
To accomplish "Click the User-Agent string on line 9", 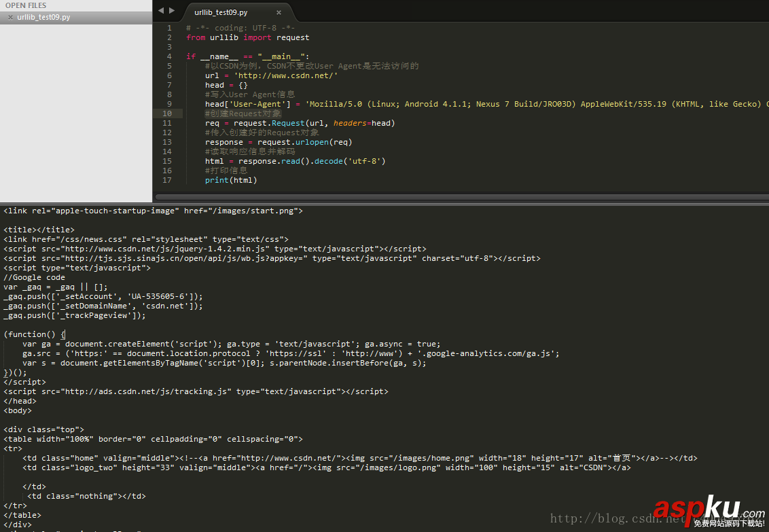I will (x=408, y=103).
